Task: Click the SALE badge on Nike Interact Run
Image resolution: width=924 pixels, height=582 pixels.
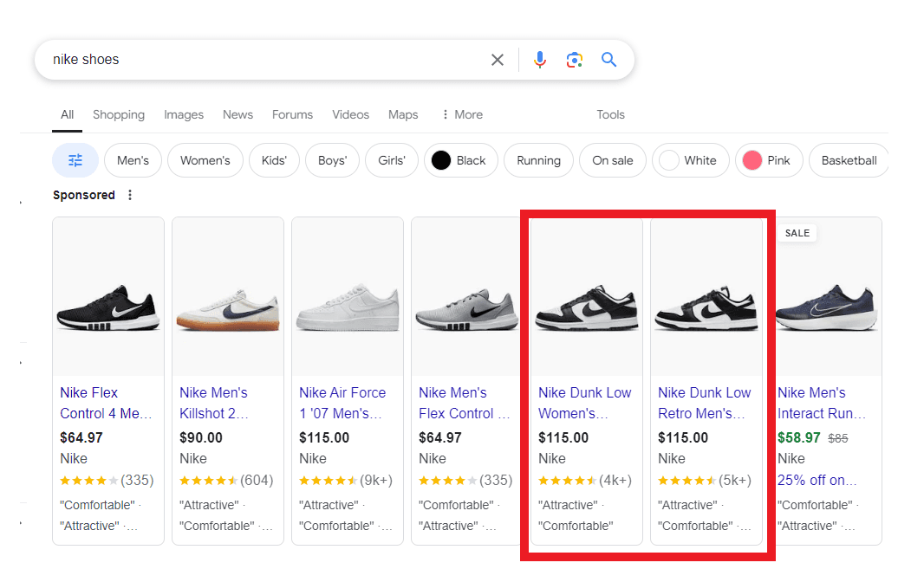Action: 796,232
